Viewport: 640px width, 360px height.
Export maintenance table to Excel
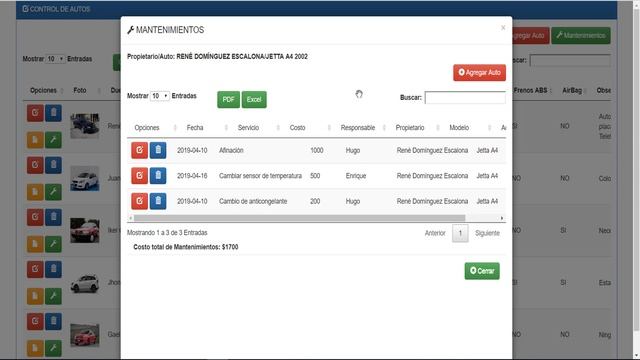[x=254, y=100]
